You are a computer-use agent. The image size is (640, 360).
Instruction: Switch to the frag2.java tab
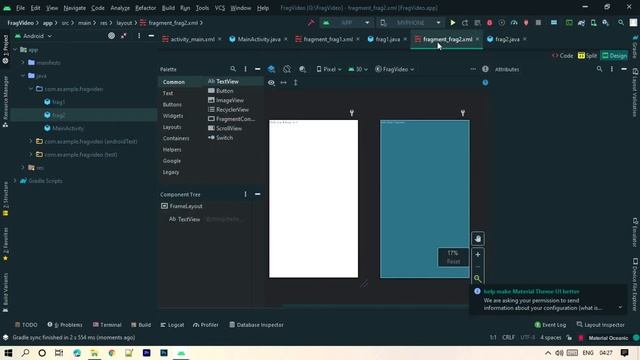tap(507, 39)
